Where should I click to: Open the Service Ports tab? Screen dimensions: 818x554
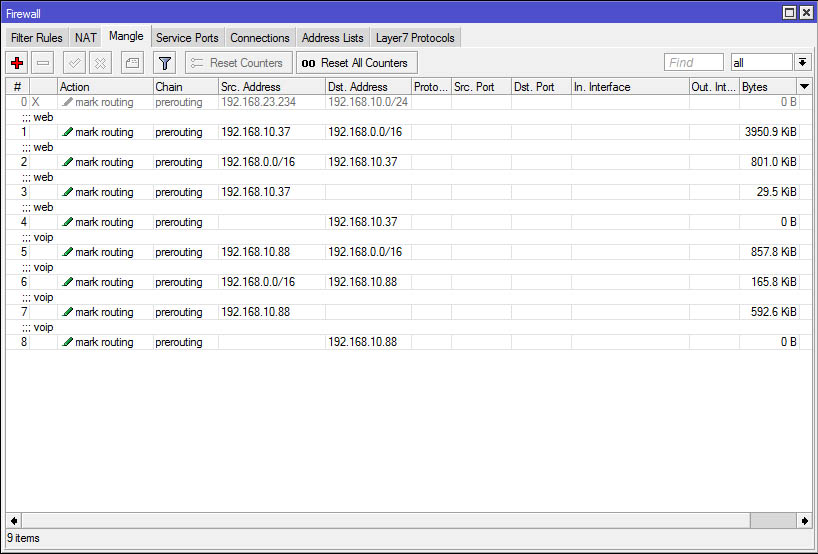point(187,38)
